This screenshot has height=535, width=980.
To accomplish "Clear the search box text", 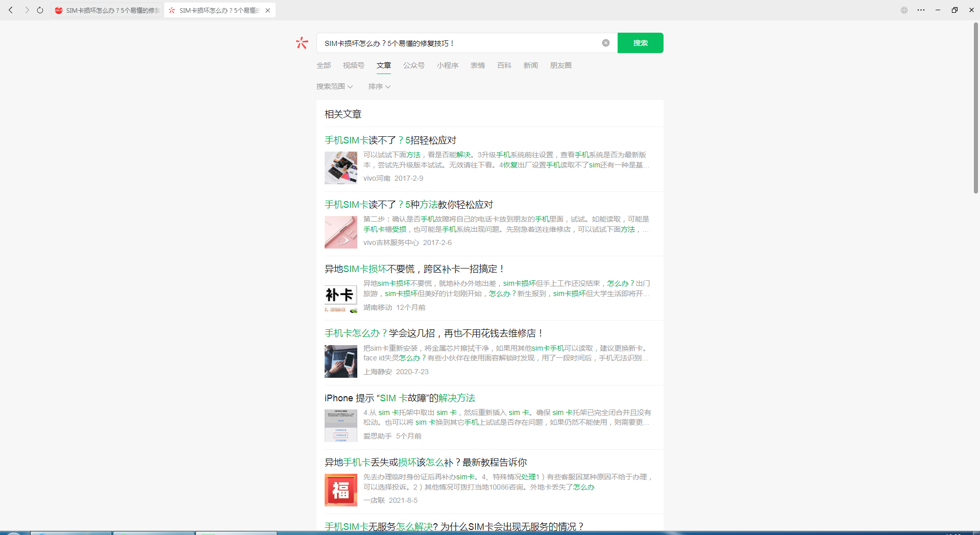I will [x=606, y=43].
